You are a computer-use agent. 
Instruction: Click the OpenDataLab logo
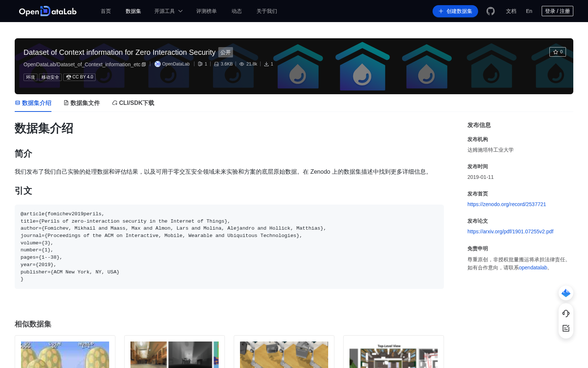pos(48,11)
